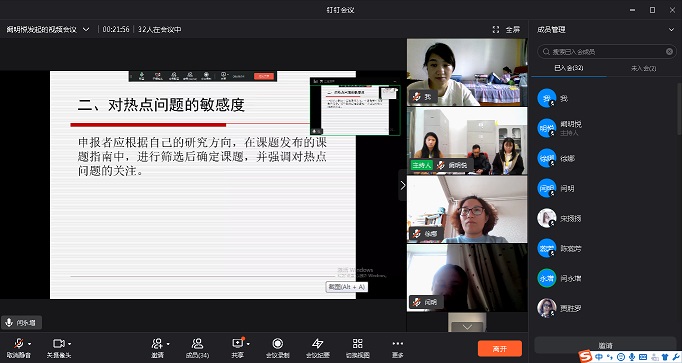The height and width of the screenshot is (363, 682).
Task: Click the 邀请 invite icon in toolbar
Action: [157, 343]
